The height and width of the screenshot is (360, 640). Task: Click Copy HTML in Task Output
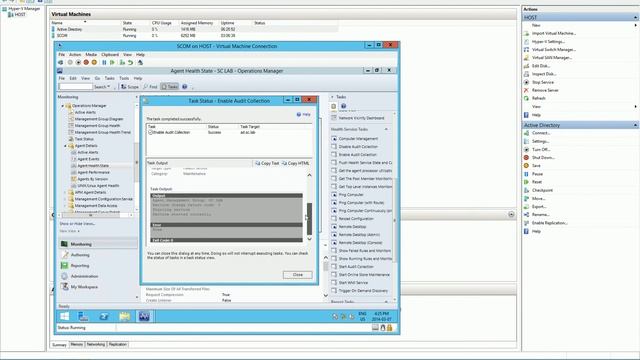(x=296, y=163)
